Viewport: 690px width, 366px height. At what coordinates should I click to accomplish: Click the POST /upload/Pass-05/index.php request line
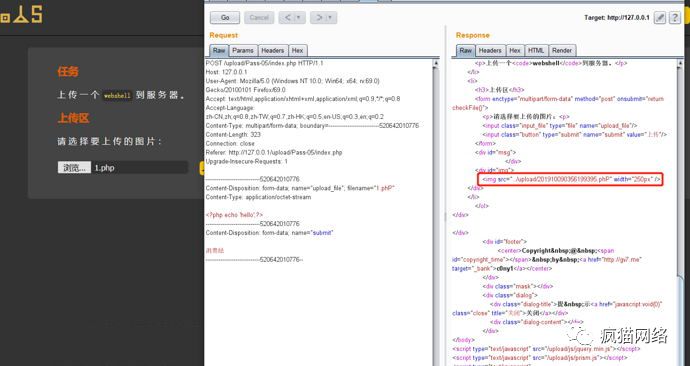pos(264,63)
